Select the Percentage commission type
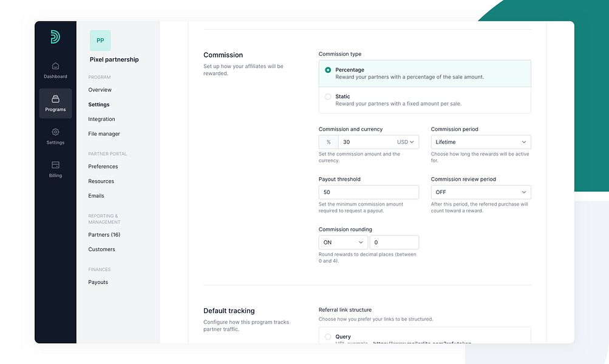Image resolution: width=609 pixels, height=364 pixels. pyautogui.click(x=424, y=73)
